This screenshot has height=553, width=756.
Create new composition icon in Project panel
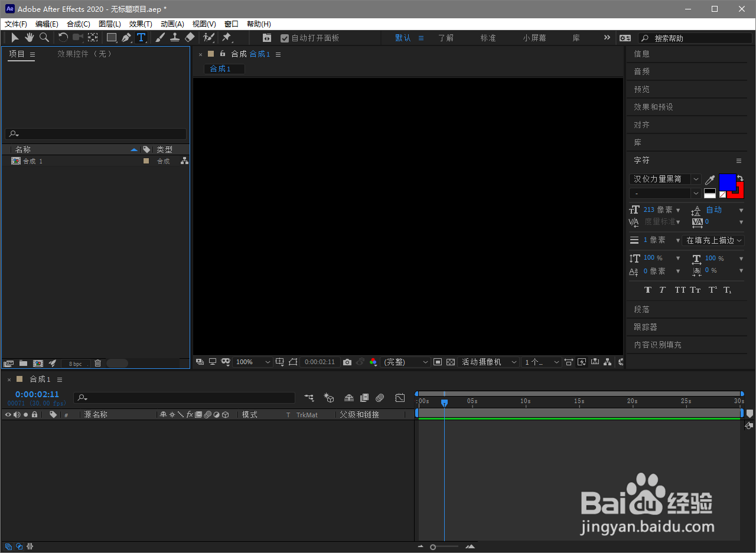pyautogui.click(x=38, y=364)
